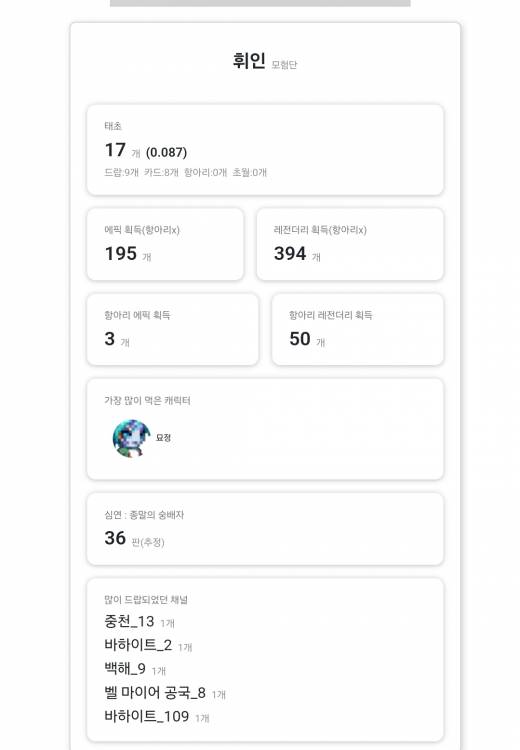Click the gray bar at top of page
This screenshot has height=750, width=520.
[x=260, y=3]
